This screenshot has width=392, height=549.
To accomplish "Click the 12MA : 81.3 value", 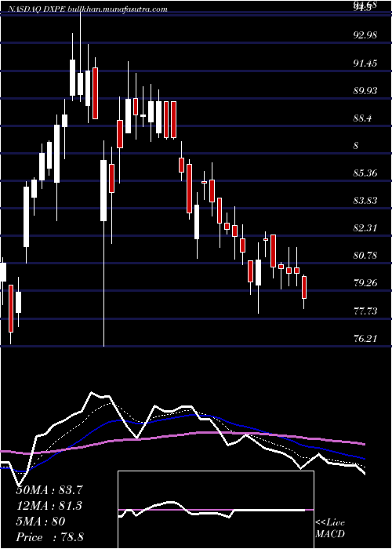I will (49, 506).
